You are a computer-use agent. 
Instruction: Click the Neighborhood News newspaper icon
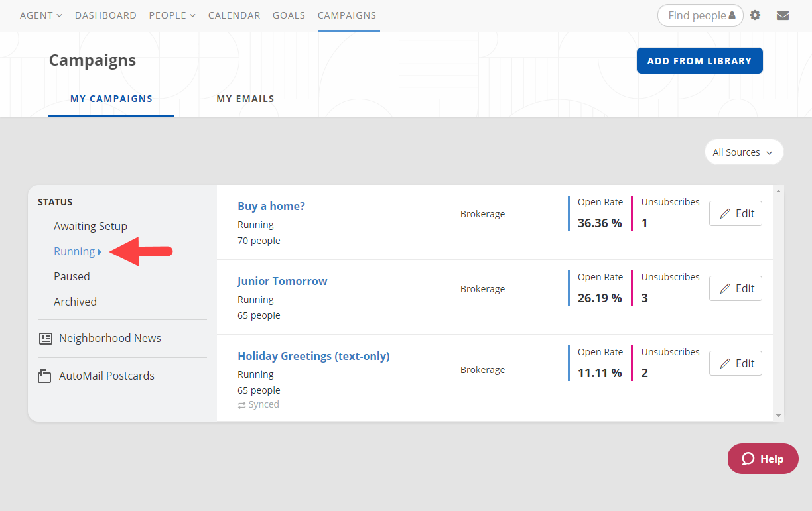[46, 339]
